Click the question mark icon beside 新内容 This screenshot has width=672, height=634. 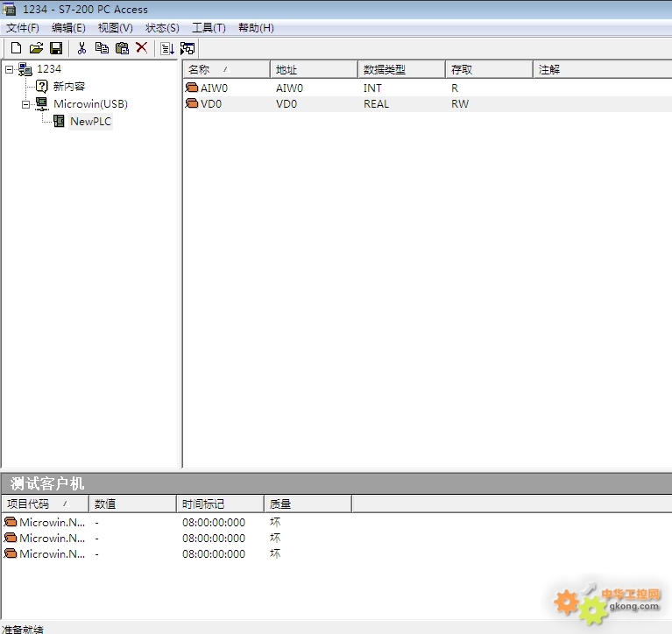(41, 87)
